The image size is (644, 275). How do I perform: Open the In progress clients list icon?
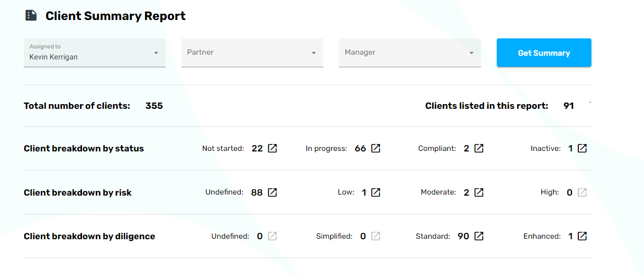(375, 148)
